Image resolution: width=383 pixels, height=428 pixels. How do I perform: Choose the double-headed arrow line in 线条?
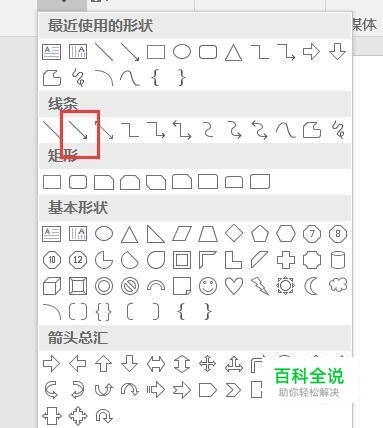click(x=104, y=130)
